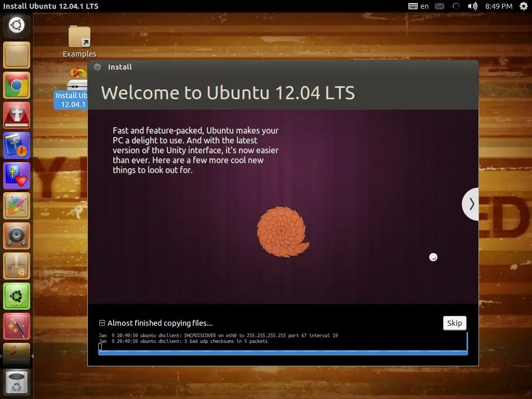This screenshot has height=399, width=532.
Task: Open the system gear session menu
Action: pyautogui.click(x=524, y=6)
